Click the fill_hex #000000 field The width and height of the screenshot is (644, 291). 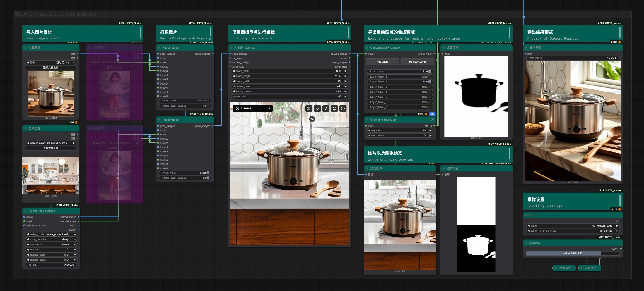51,265
